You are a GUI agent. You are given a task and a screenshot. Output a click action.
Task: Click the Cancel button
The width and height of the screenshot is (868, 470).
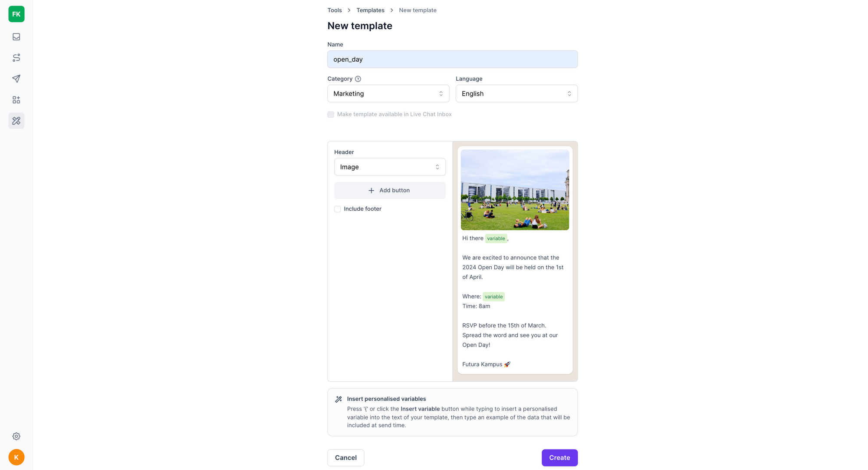pos(345,457)
